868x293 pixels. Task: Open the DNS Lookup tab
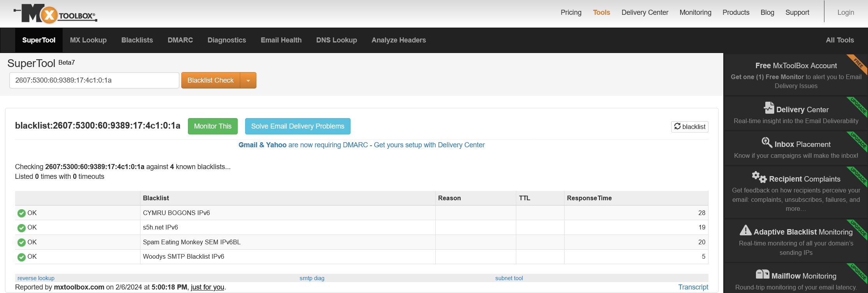tap(337, 40)
